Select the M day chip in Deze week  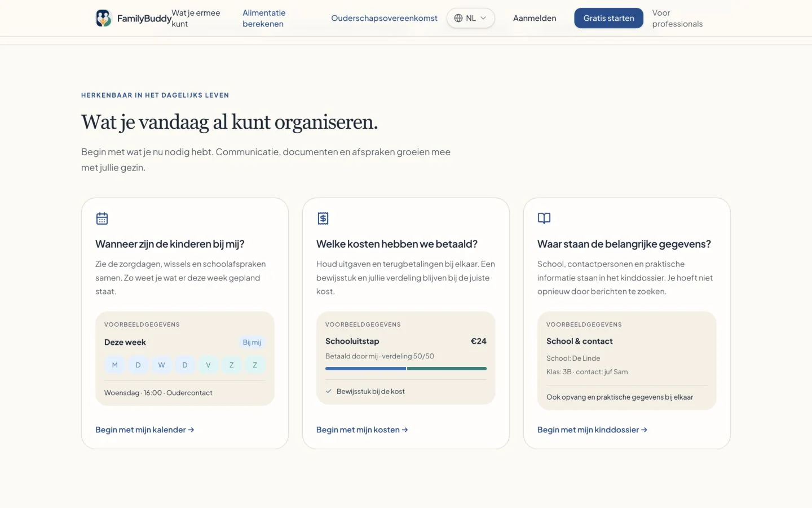[115, 365]
